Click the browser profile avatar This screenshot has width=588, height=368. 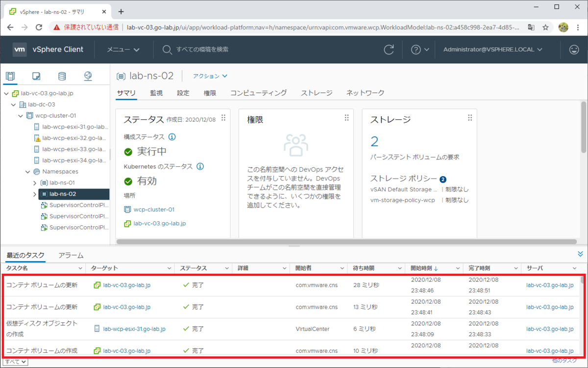(x=563, y=27)
